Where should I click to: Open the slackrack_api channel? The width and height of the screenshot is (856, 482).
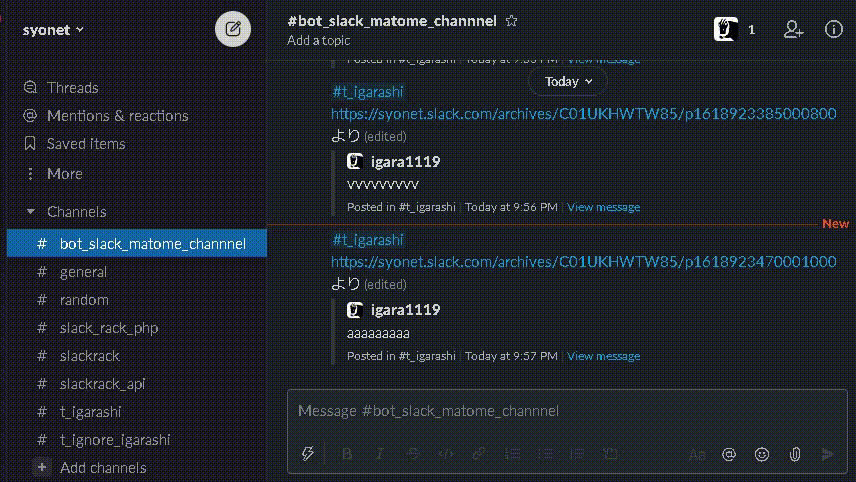(x=102, y=384)
